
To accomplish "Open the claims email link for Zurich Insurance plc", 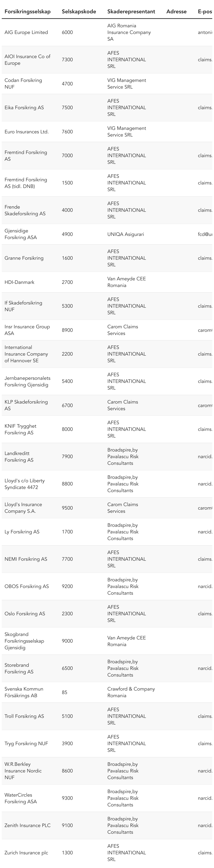I will tap(205, 853).
